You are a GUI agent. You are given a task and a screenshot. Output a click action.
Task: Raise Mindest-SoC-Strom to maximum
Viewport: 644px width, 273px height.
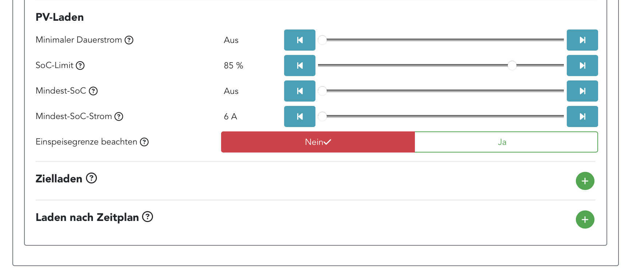point(582,116)
